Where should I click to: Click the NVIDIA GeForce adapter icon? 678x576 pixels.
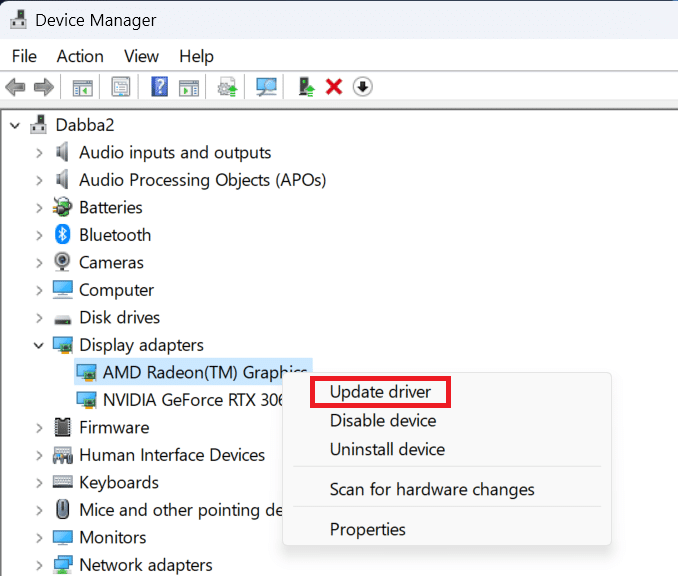pyautogui.click(x=86, y=400)
